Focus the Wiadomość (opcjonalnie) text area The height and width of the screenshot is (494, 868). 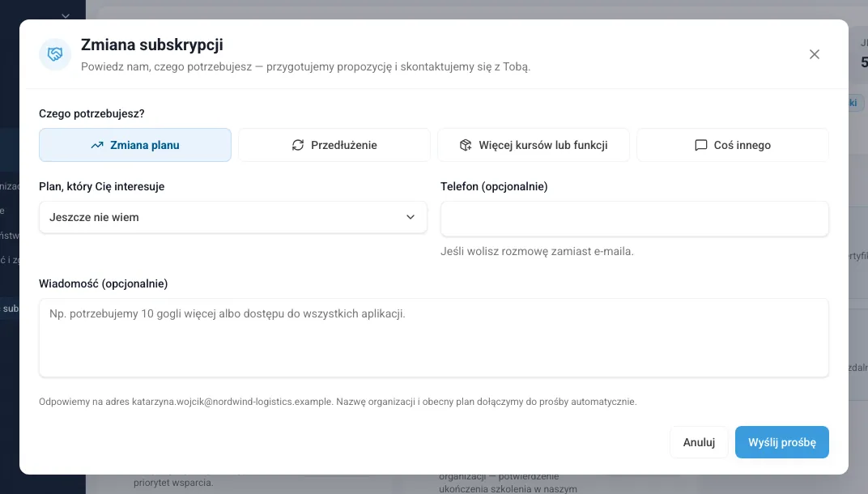coord(434,338)
